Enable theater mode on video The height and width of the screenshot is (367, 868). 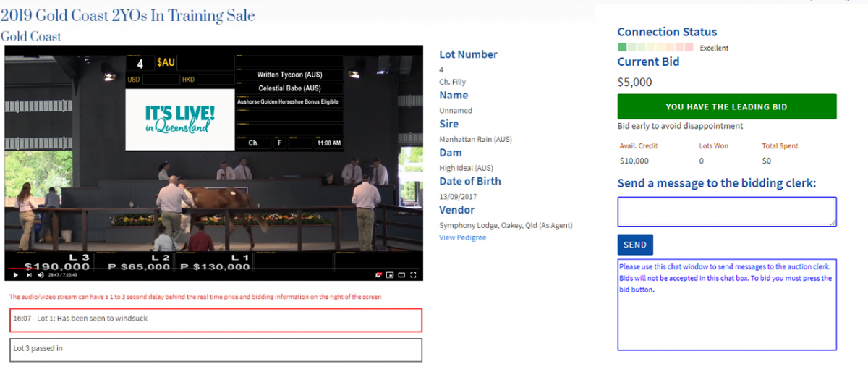401,275
